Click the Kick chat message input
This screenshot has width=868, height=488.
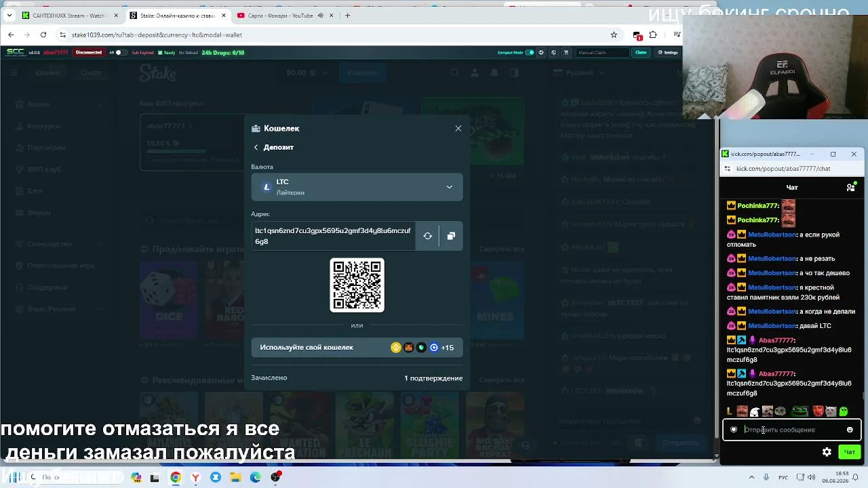[791, 430]
